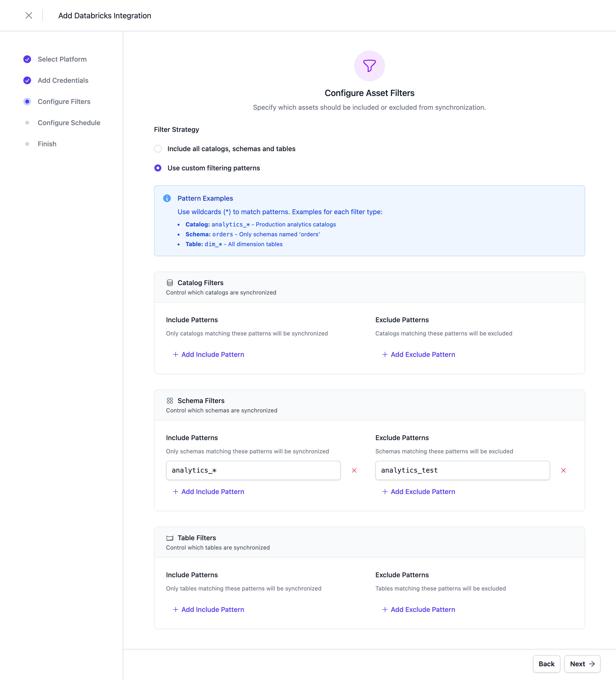The height and width of the screenshot is (680, 616).
Task: Add a table include pattern
Action: [x=208, y=609]
